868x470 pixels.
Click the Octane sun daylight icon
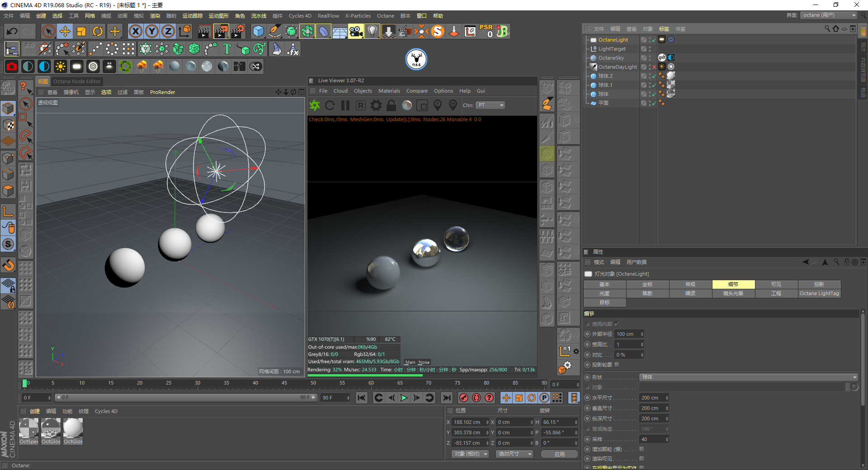coord(61,66)
